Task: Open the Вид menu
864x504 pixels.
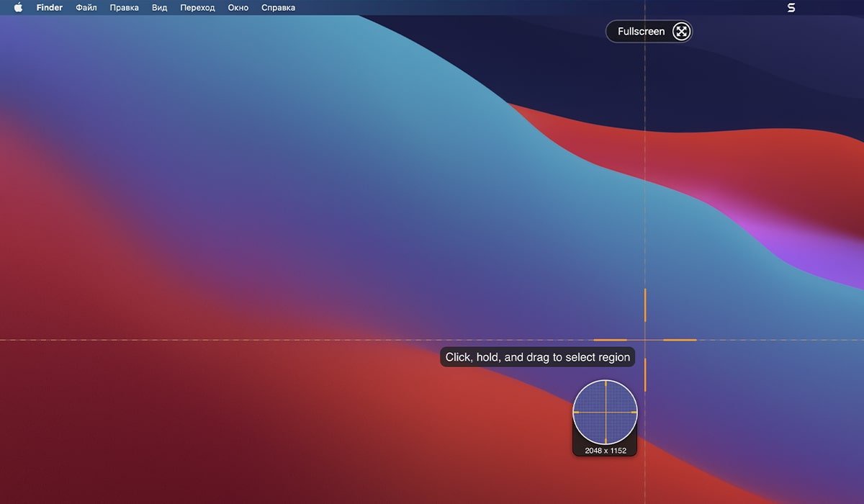Action: [x=159, y=8]
